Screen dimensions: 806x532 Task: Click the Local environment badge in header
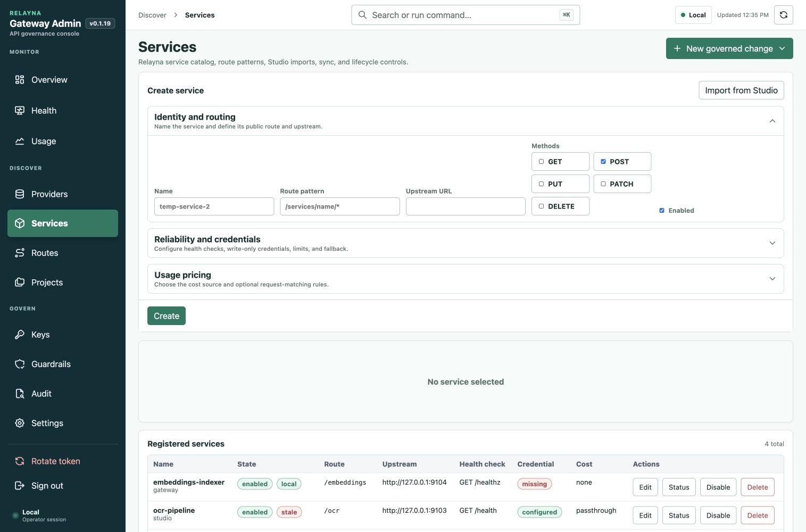[693, 15]
